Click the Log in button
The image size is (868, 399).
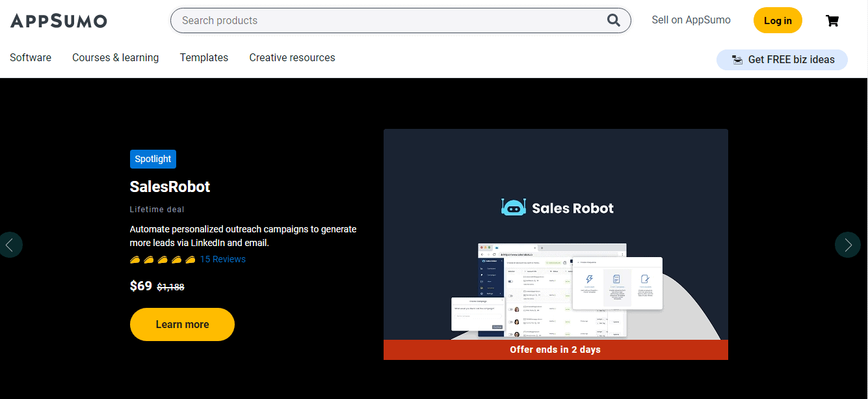click(778, 20)
